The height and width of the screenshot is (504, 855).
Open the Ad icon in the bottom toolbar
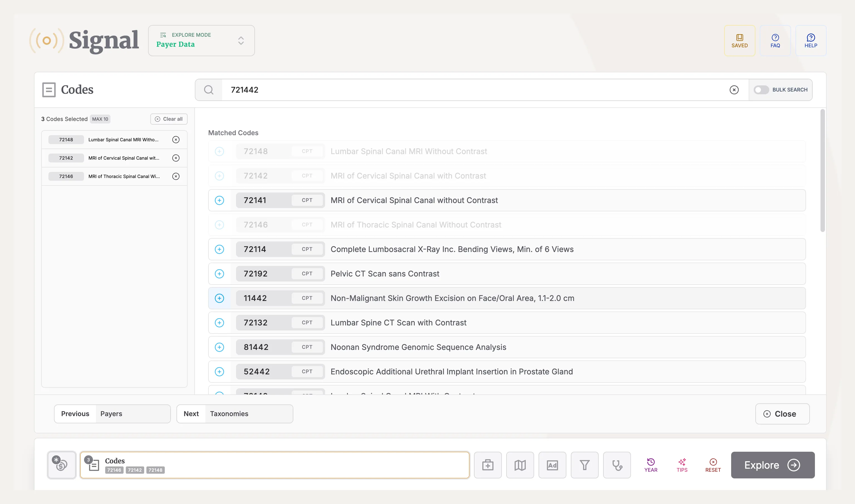click(x=552, y=465)
